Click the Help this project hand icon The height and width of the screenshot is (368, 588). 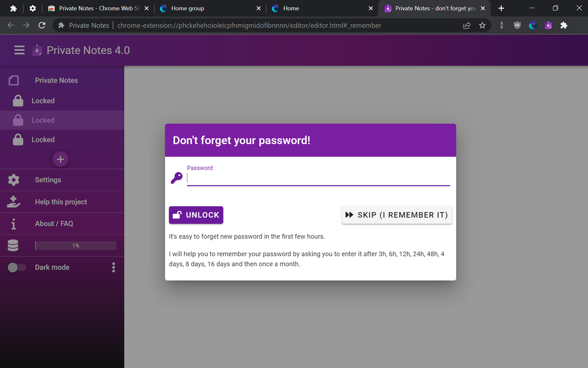coord(13,201)
